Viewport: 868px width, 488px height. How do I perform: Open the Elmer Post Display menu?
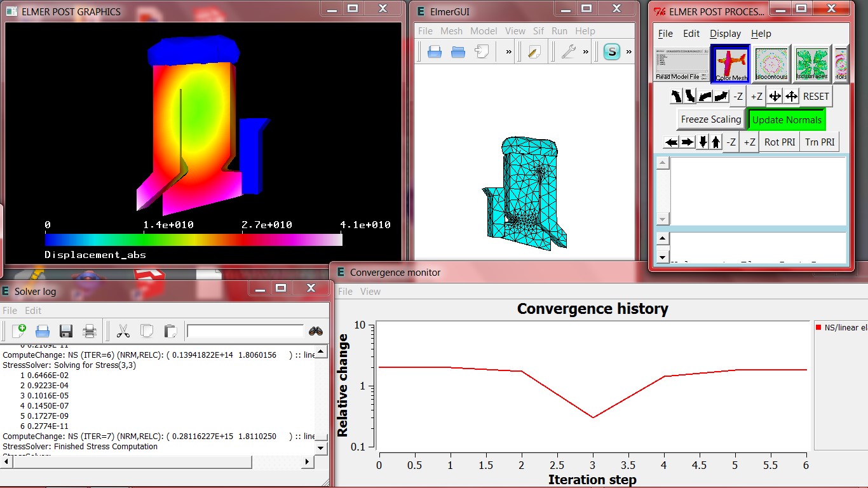[x=726, y=34]
